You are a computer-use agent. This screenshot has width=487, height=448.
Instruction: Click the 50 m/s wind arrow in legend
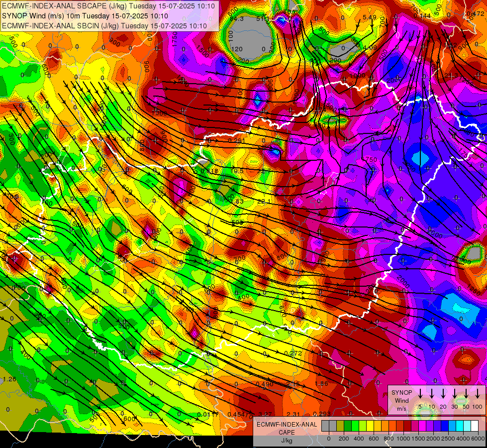point(466,394)
